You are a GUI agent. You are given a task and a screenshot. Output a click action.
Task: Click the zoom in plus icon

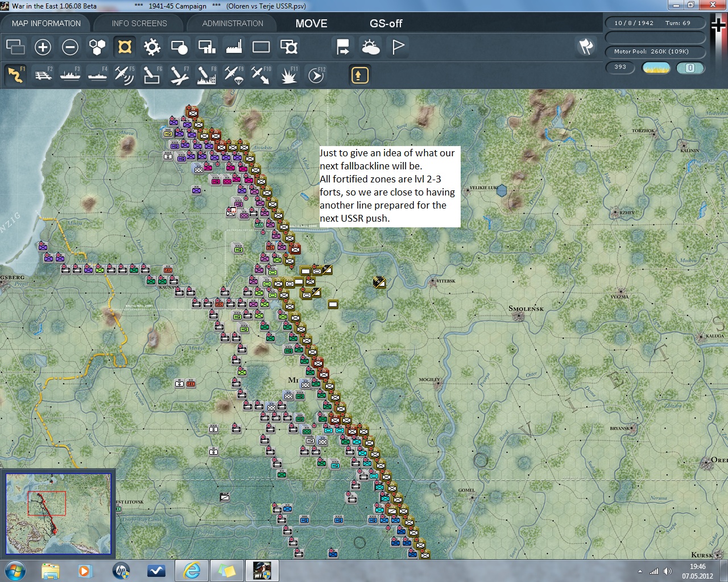[x=43, y=47]
